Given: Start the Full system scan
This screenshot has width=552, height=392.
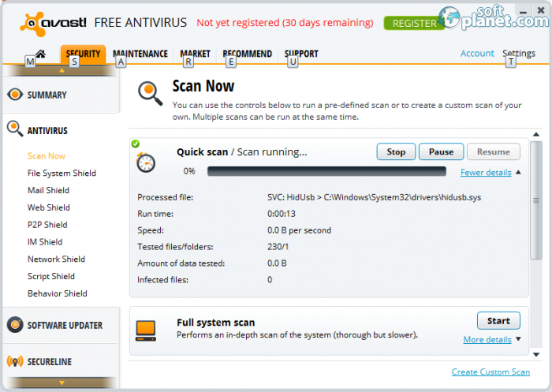Looking at the screenshot, I should pos(498,321).
